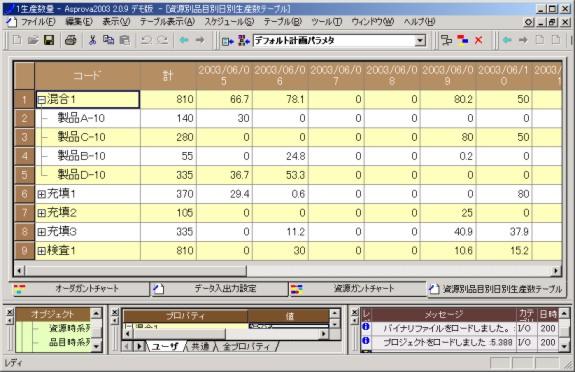Image resolution: width=575 pixels, height=372 pixels.
Task: Click the message panel scroll-up arrow
Action: (x=564, y=313)
